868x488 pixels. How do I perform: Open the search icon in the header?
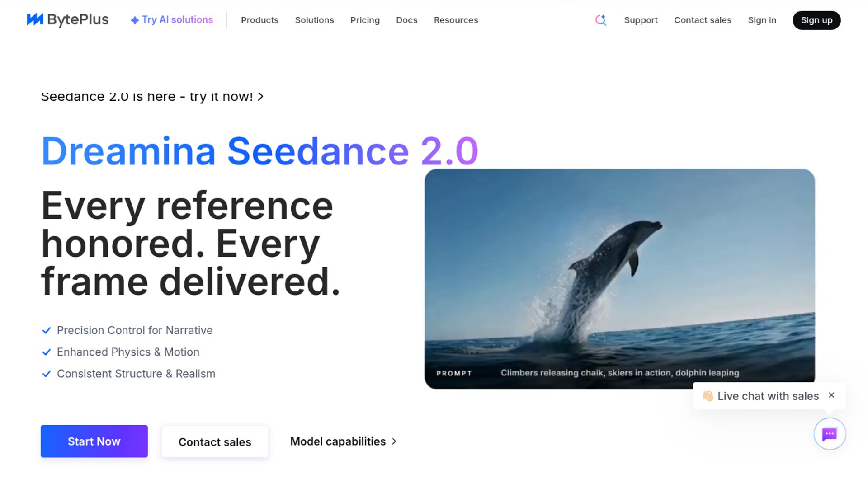(600, 20)
